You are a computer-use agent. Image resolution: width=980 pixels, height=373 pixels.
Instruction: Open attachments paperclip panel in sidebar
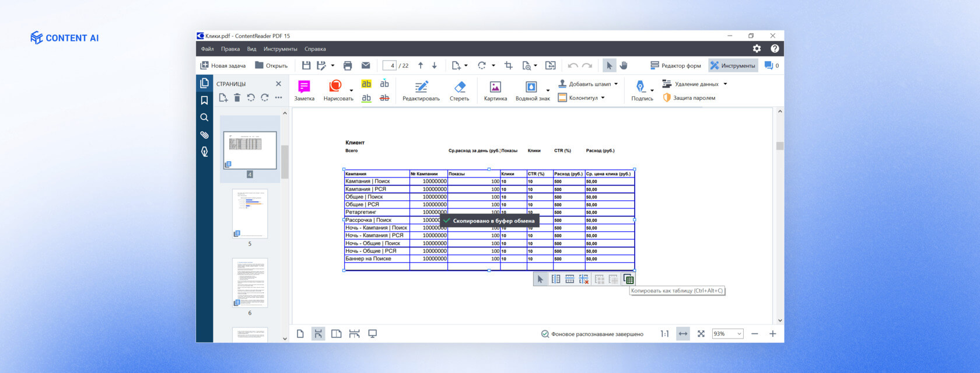(204, 135)
